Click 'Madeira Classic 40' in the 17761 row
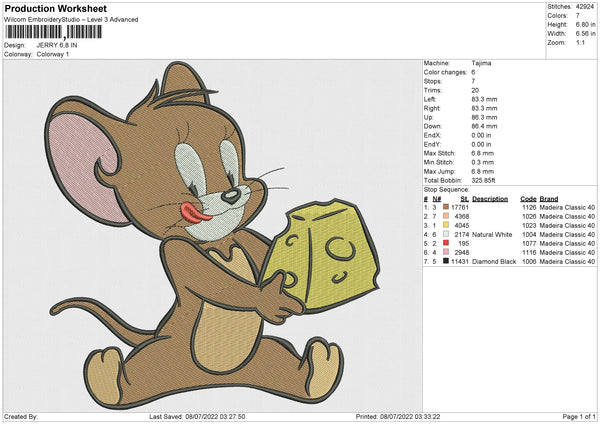 point(567,207)
